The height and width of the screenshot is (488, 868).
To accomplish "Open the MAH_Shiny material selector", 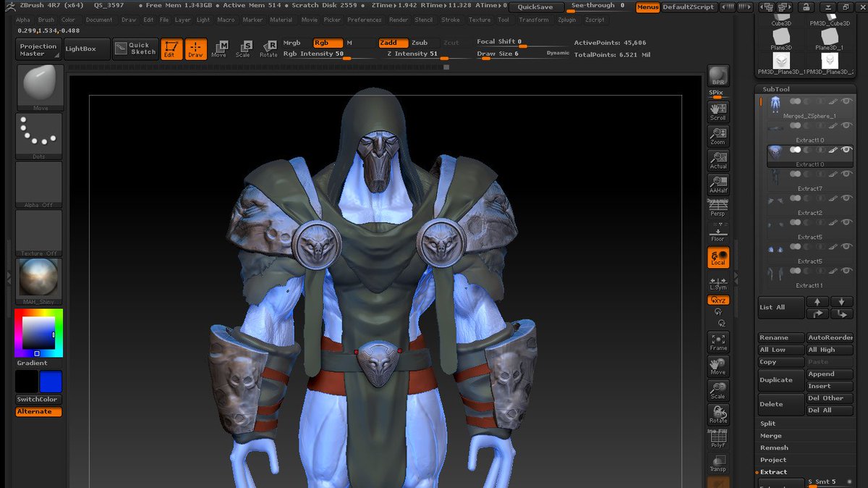I will (x=39, y=282).
